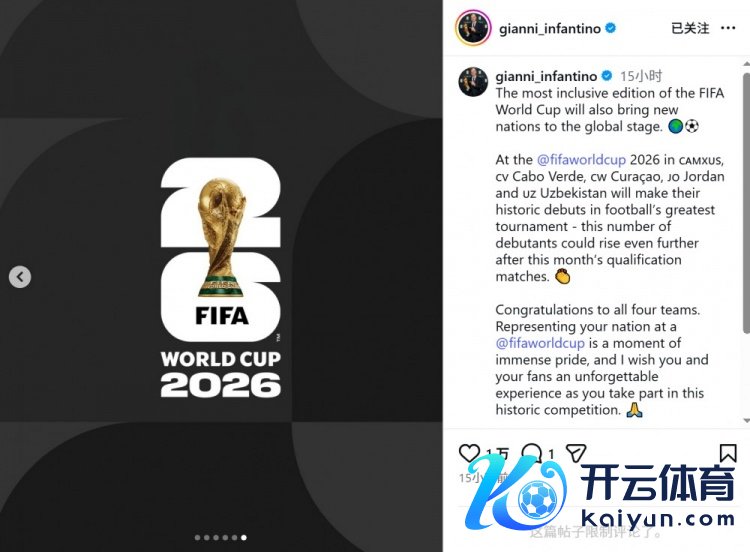
Task: Click the caption scrollbar down arrow
Action: click(746, 420)
